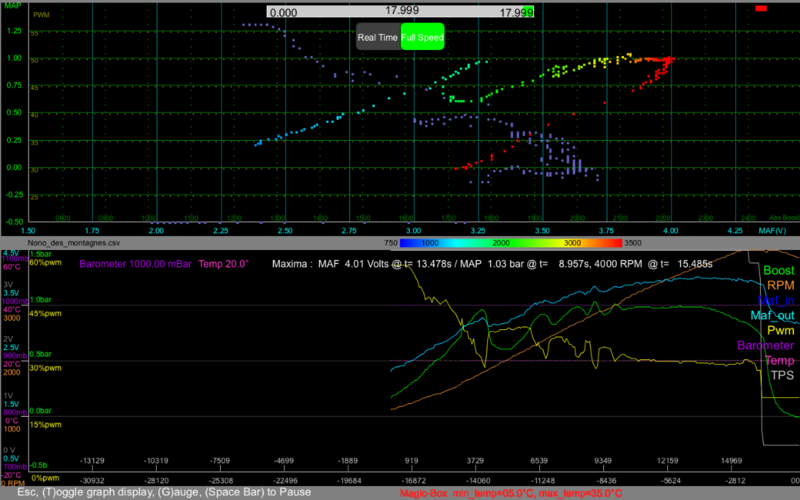Click the 1.75 value on the MAF axis
800x500 pixels.
[x=92, y=231]
